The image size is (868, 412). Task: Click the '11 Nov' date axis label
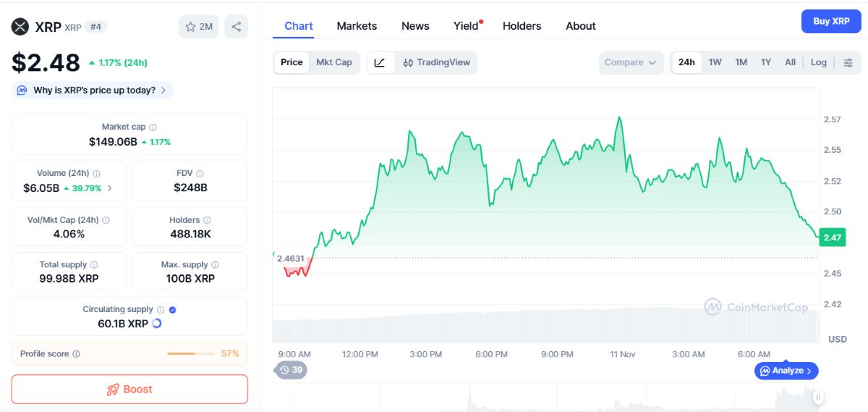click(622, 354)
